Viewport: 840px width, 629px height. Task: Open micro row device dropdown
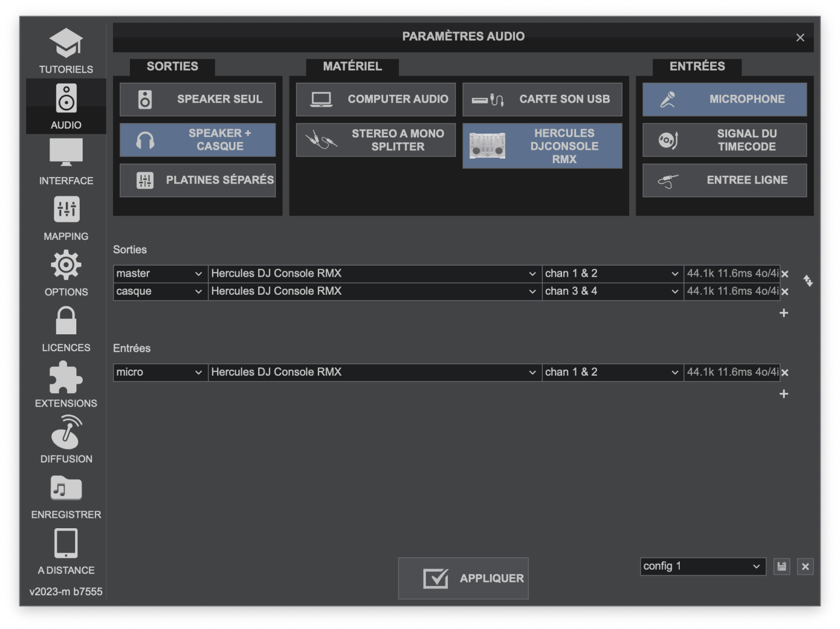click(x=375, y=372)
